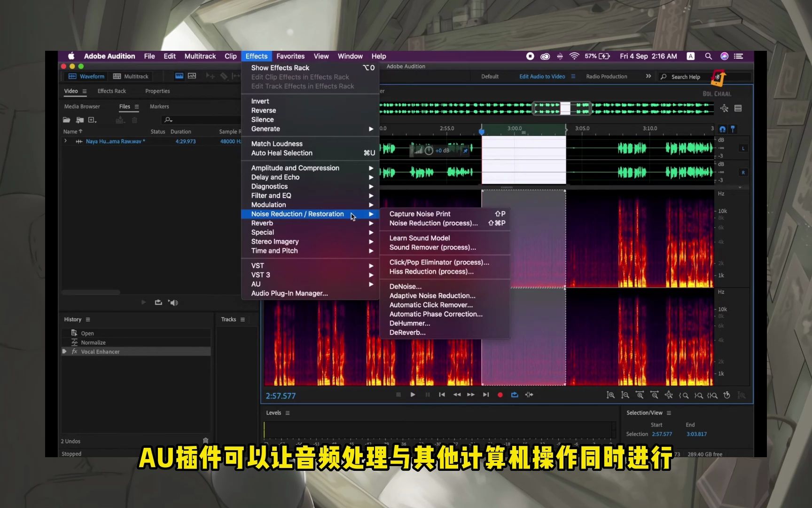The height and width of the screenshot is (508, 812).
Task: Click the Rewind transport button
Action: 457,395
